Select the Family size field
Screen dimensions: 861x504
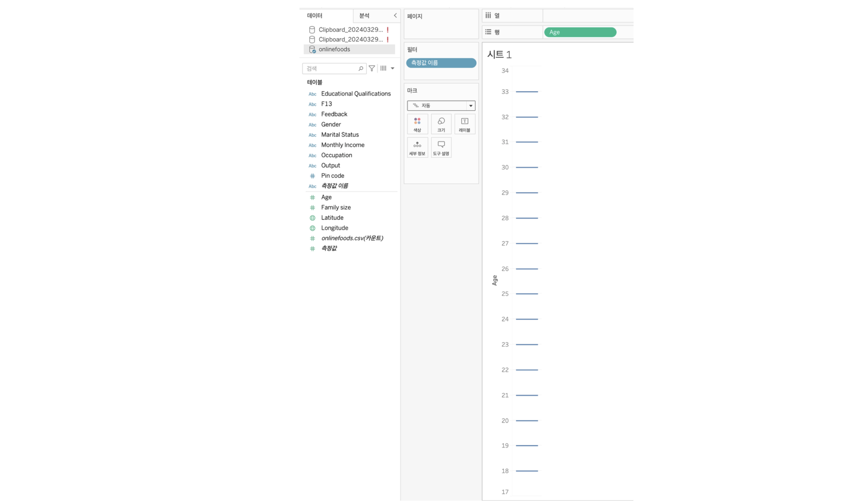click(336, 207)
